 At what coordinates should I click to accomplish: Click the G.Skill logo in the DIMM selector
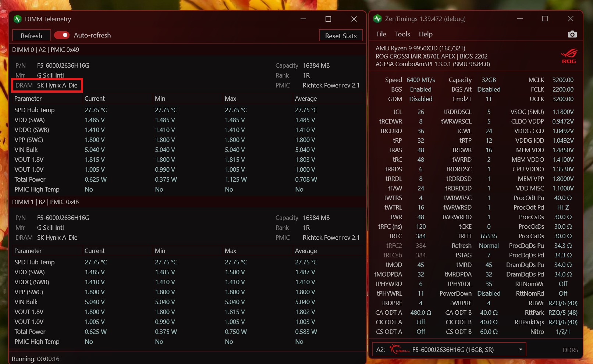click(400, 349)
